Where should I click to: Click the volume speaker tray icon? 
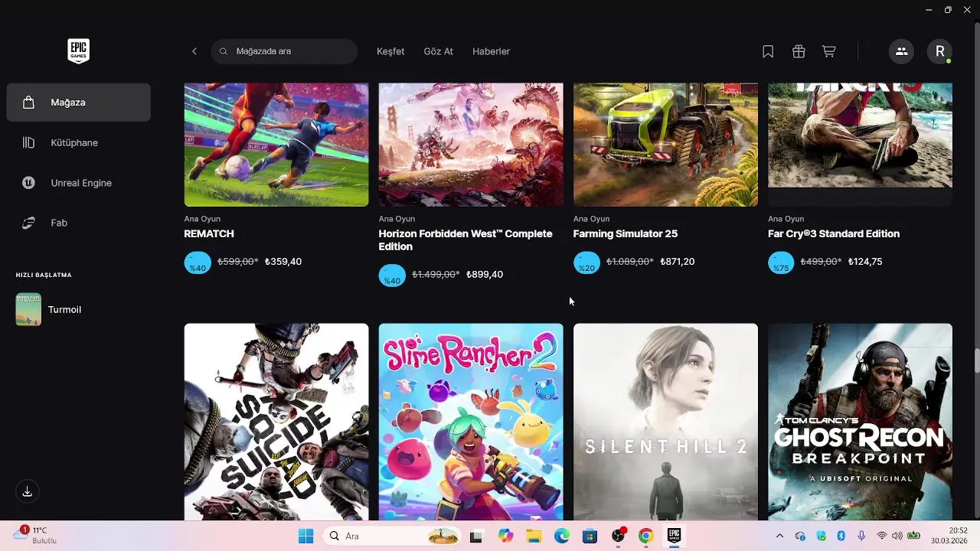click(897, 536)
